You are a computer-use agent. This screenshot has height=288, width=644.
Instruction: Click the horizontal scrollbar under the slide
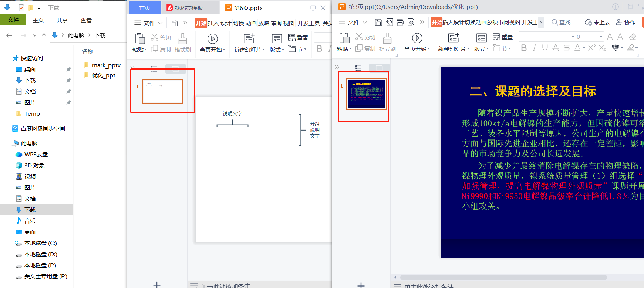[503, 277]
